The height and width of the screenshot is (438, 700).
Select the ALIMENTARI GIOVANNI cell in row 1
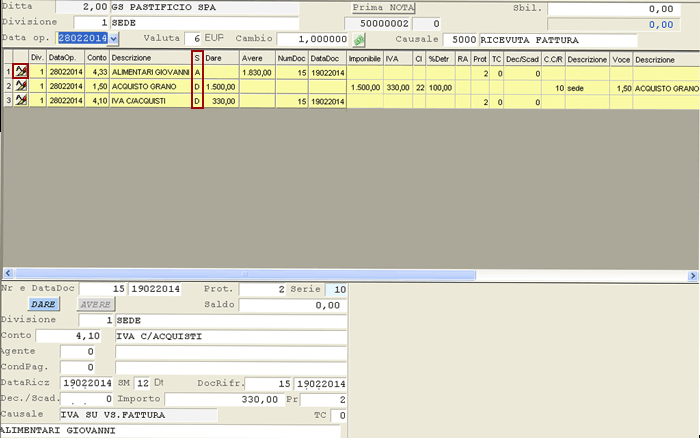150,72
